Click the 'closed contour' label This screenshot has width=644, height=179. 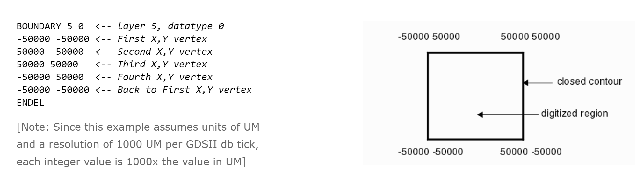[589, 81]
